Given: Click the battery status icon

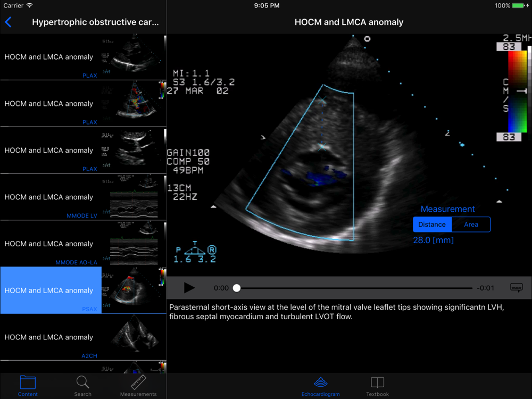Looking at the screenshot, I should coord(519,5).
